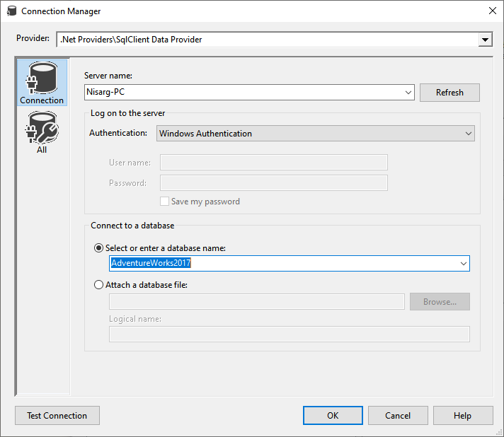The image size is (504, 437).
Task: Select the Connection page icon
Action: [x=42, y=83]
